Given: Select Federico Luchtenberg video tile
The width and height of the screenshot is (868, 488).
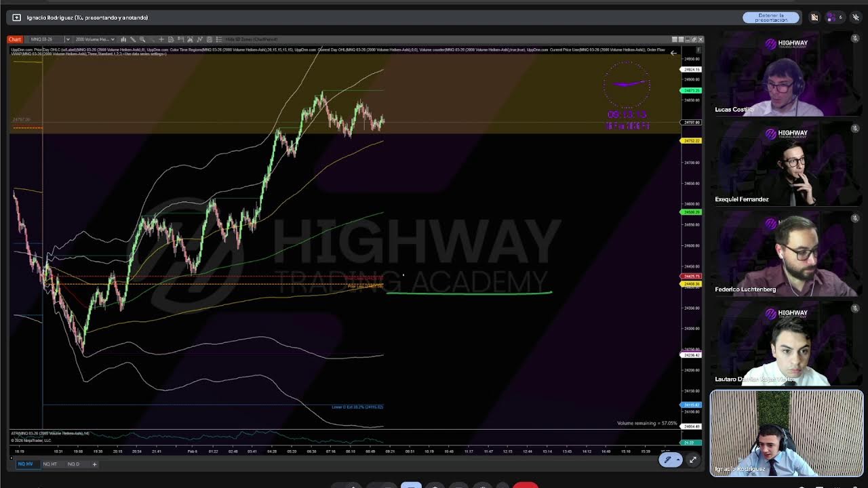Looking at the screenshot, I should tap(786, 253).
